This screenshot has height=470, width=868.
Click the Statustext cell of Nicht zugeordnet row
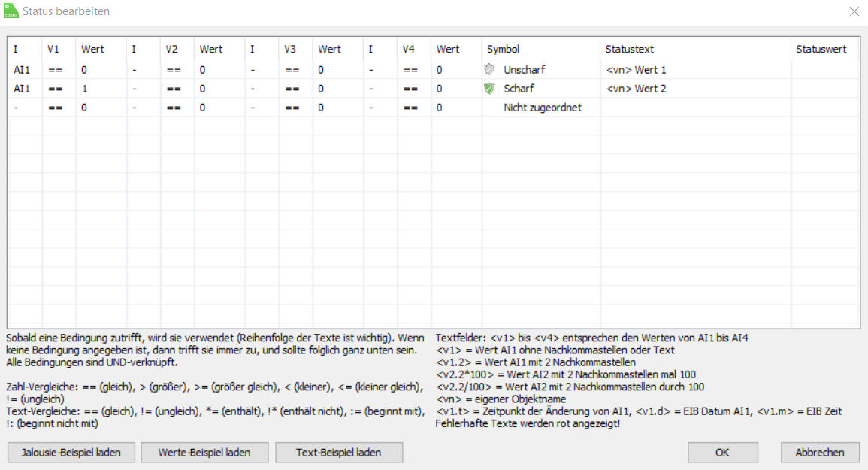coord(695,108)
